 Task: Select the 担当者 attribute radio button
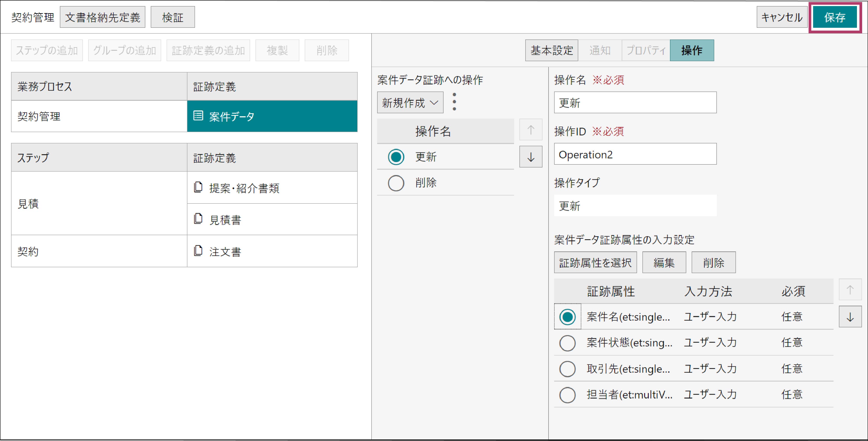567,395
